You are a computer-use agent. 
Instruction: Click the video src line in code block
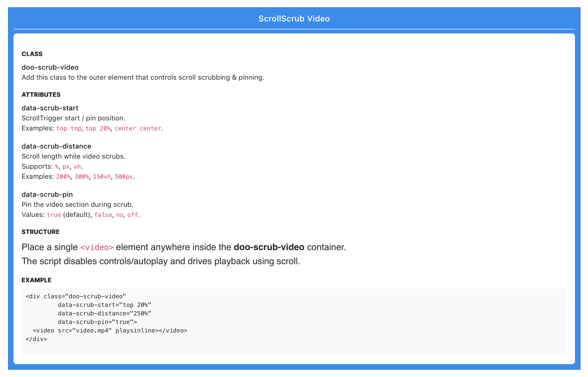click(110, 331)
